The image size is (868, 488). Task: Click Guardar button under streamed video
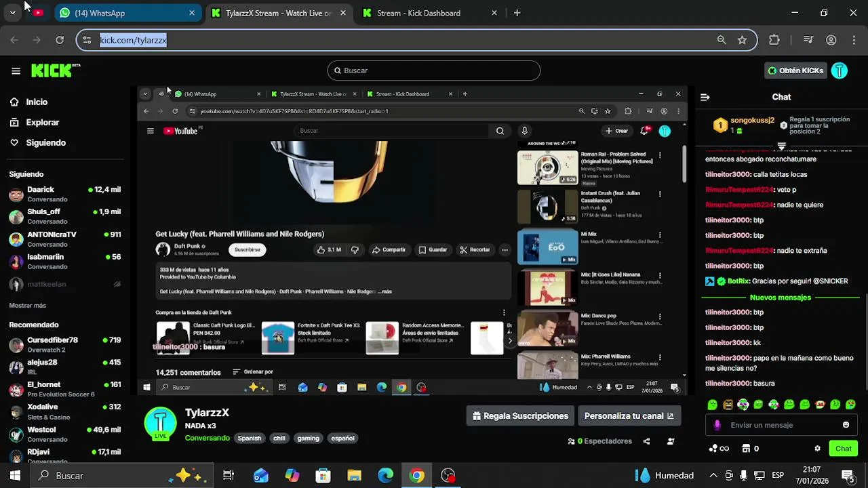coord(433,249)
